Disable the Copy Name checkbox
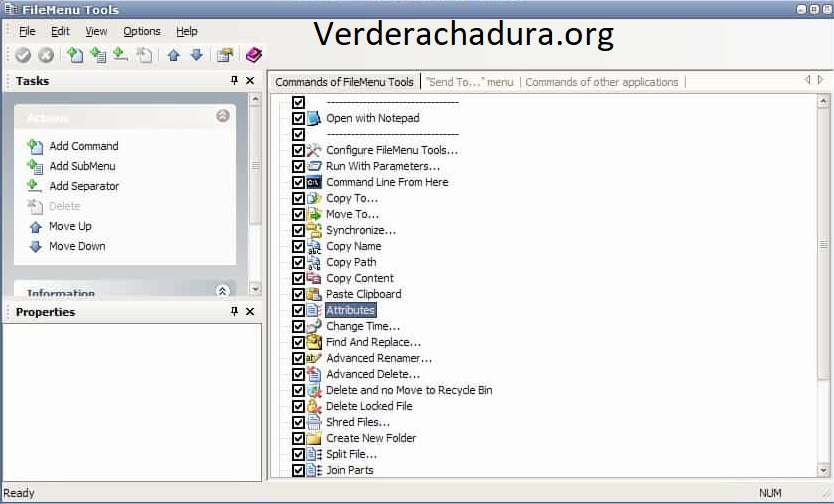 [x=298, y=246]
